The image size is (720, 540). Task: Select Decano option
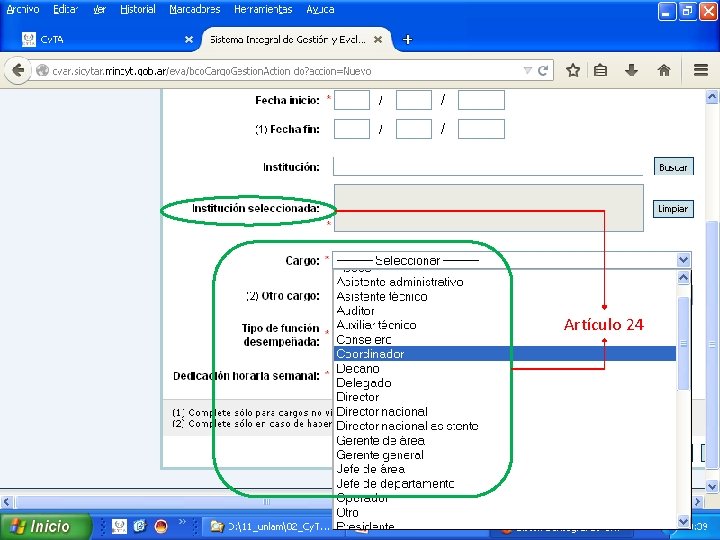click(505, 369)
